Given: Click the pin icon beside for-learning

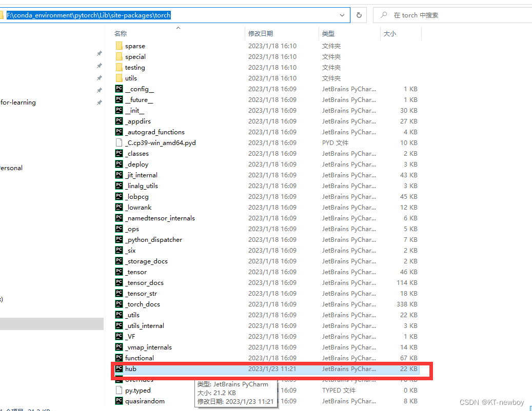Looking at the screenshot, I should pos(100,102).
